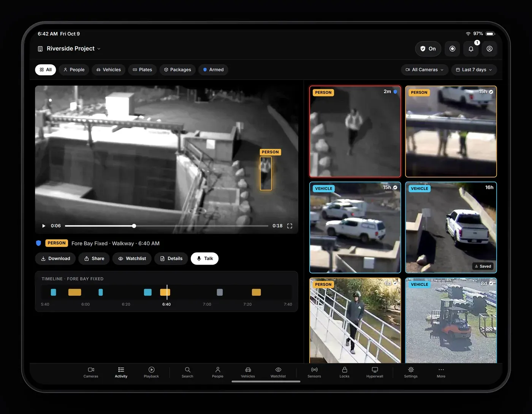Click the Download button

pyautogui.click(x=55, y=259)
